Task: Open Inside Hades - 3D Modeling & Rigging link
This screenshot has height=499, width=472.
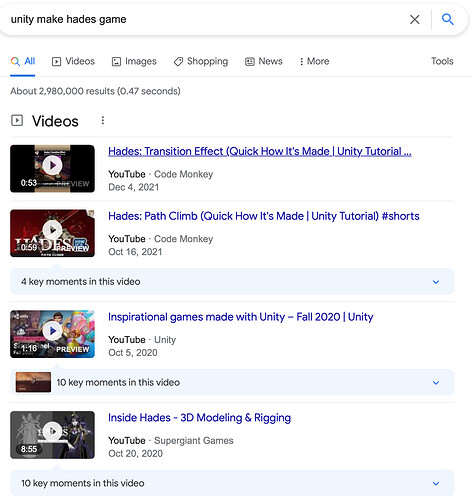Action: pyautogui.click(x=199, y=418)
